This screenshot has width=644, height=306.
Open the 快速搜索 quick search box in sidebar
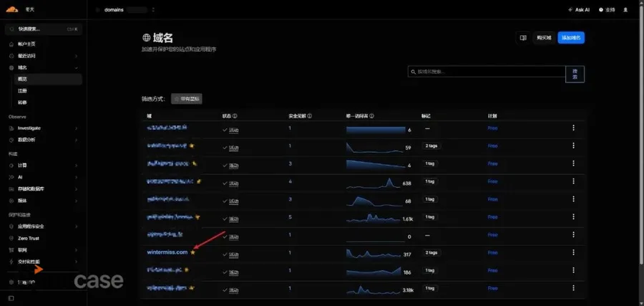[44, 29]
